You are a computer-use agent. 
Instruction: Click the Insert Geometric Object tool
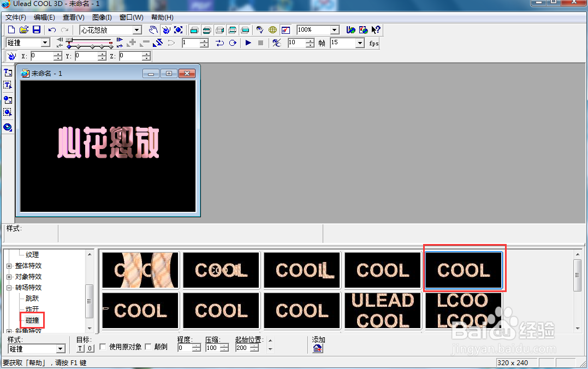pyautogui.click(x=8, y=100)
